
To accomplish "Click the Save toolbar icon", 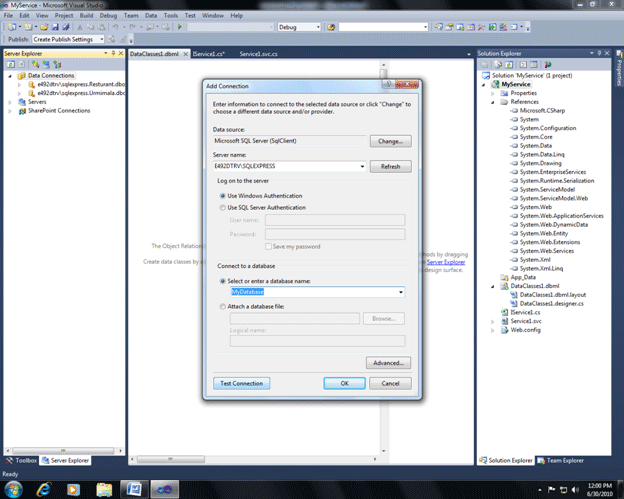I will (55, 27).
